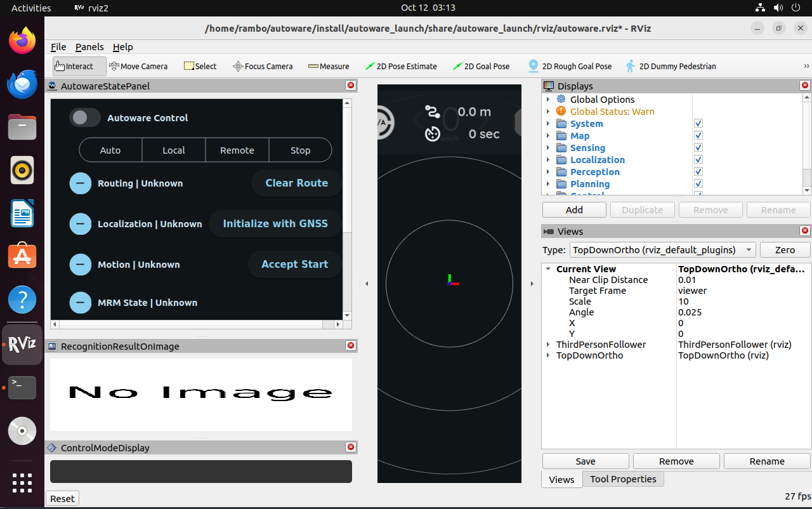
Task: Select 2D Rough Goal Pose tool
Action: [x=570, y=66]
